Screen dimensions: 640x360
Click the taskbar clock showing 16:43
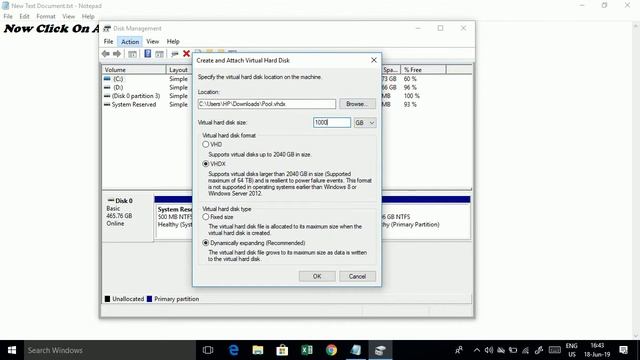[x=597, y=350]
